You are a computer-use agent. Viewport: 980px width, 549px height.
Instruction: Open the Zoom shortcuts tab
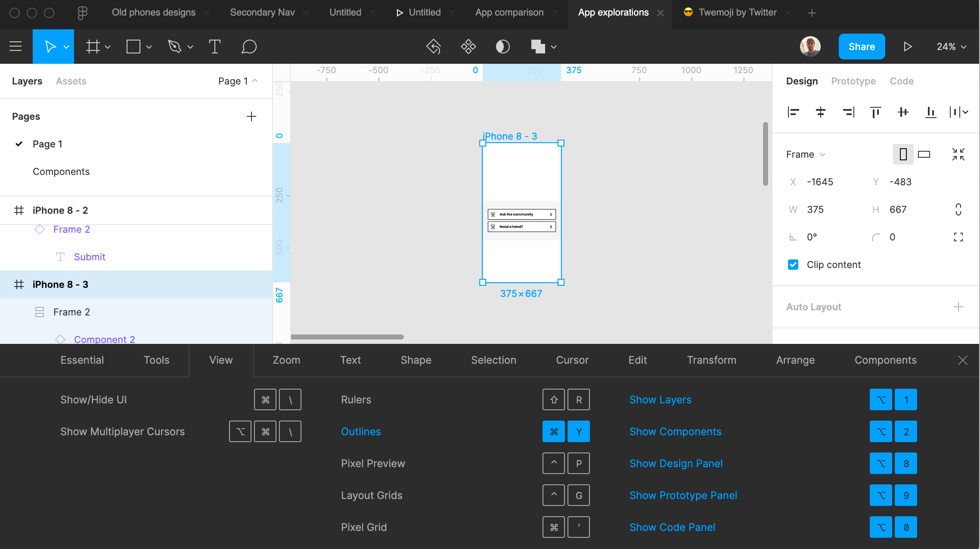click(286, 360)
